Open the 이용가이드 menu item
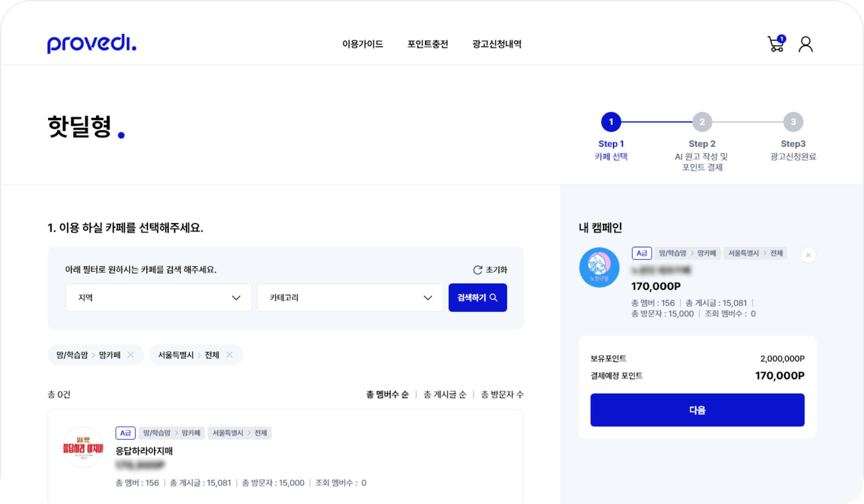Screen dimensions: 864x504 click(362, 44)
